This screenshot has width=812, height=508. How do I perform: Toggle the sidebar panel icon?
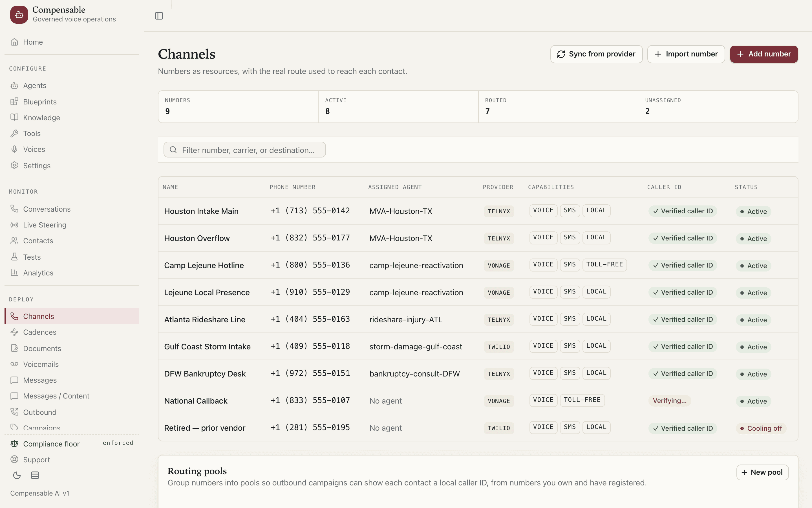[159, 16]
